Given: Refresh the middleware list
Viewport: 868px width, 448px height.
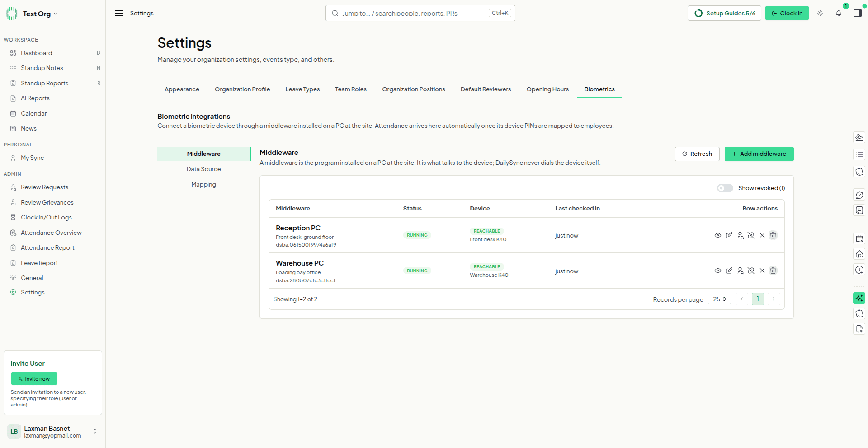Looking at the screenshot, I should pyautogui.click(x=697, y=154).
